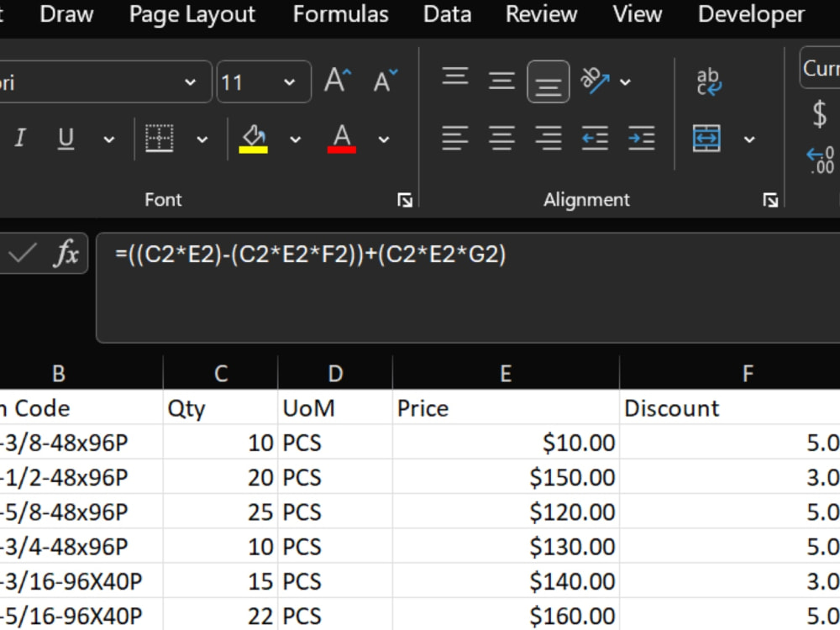Screen dimensions: 840x630
Task: Select the UoM header cell
Action: [335, 408]
